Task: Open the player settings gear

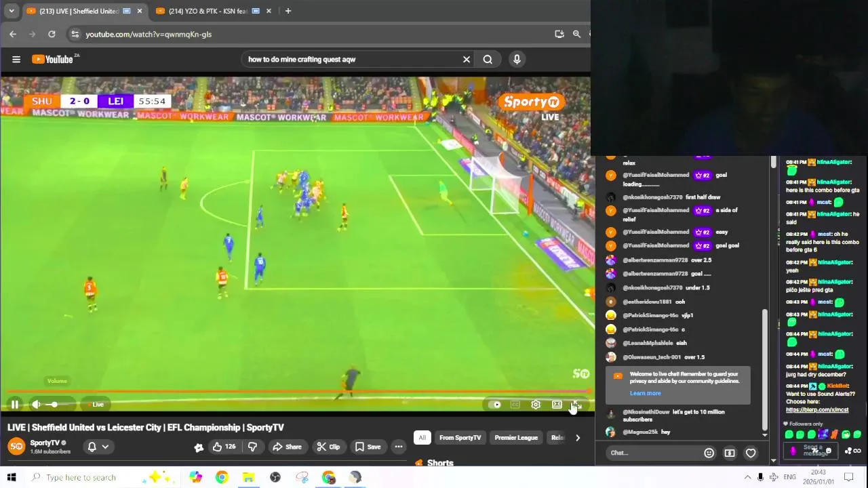Action: tap(536, 405)
